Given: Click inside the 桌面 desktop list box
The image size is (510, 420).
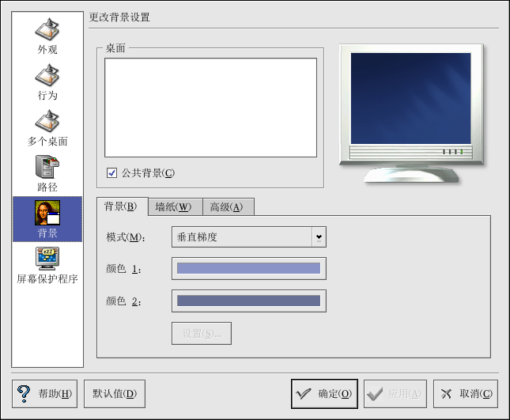Looking at the screenshot, I should click(x=210, y=108).
